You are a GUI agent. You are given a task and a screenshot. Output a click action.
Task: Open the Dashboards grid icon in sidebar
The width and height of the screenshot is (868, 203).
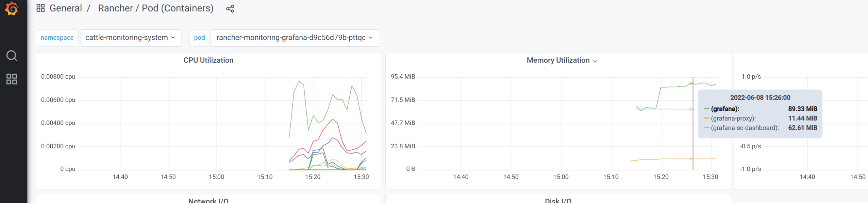click(x=12, y=79)
